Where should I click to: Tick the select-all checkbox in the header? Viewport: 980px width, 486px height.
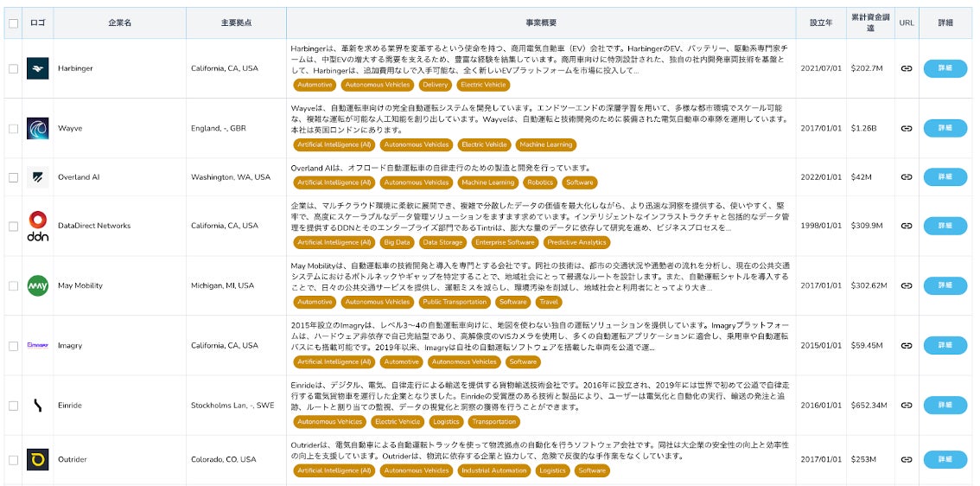click(x=13, y=23)
